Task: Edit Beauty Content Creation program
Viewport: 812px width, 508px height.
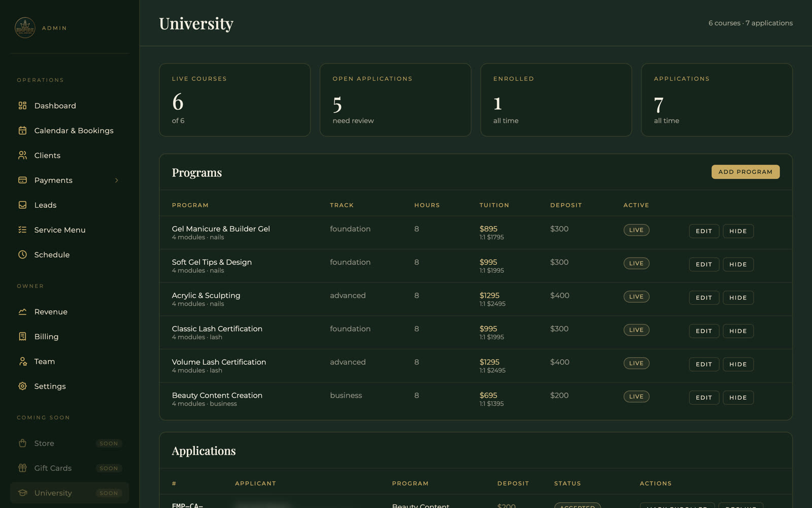Action: [x=704, y=398]
